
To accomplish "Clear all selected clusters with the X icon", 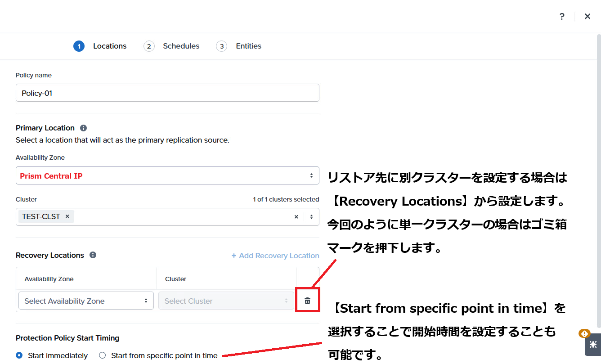I will (296, 217).
